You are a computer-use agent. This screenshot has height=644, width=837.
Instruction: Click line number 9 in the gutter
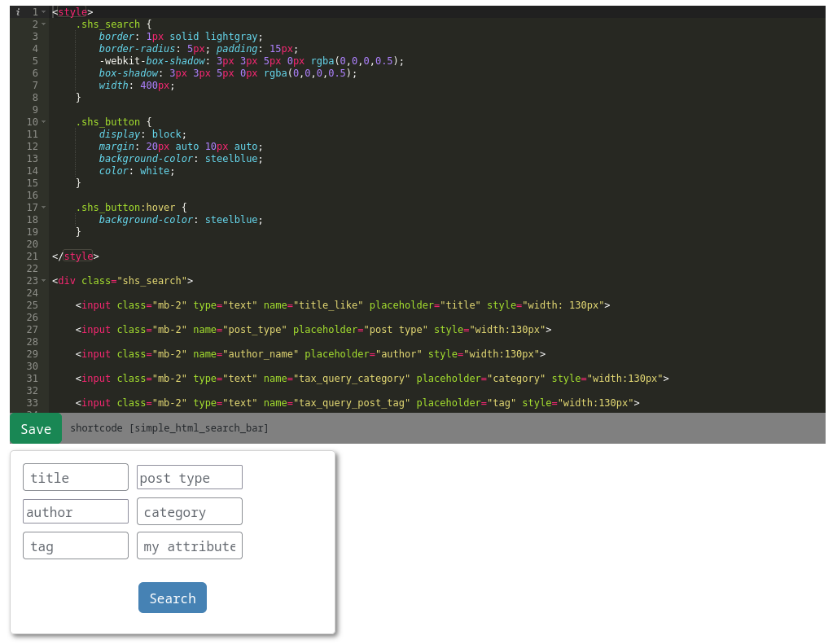35,109
